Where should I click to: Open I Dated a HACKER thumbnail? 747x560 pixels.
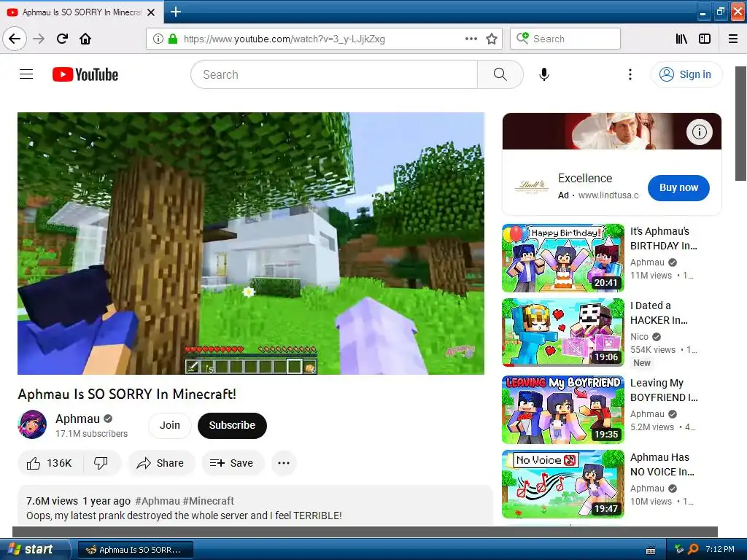(563, 332)
